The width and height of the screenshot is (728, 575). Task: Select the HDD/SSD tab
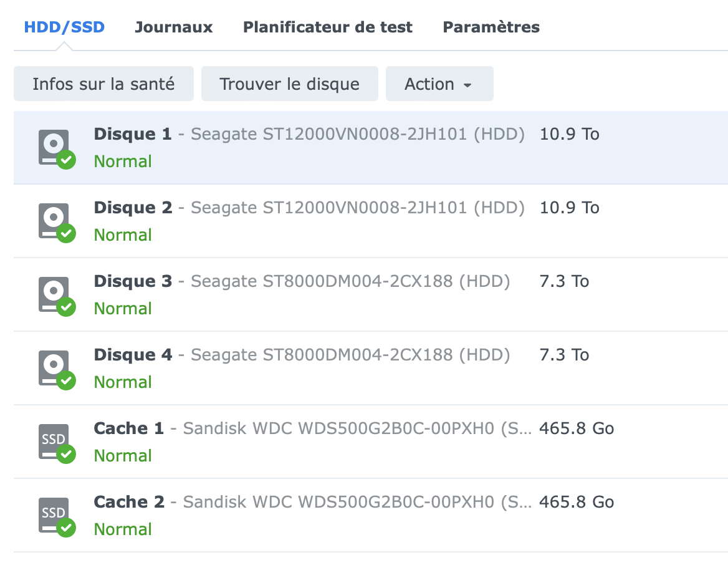(x=64, y=27)
